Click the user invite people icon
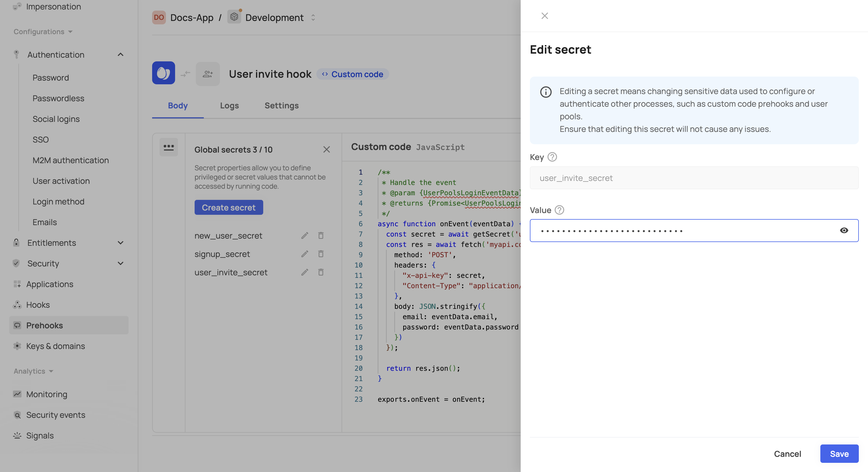The image size is (868, 472). [208, 74]
